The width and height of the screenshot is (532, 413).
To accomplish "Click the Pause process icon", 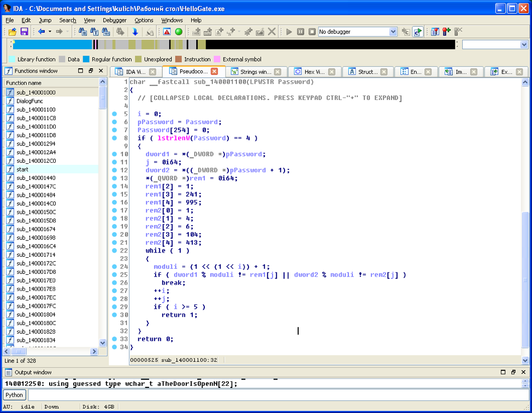I will pos(300,32).
